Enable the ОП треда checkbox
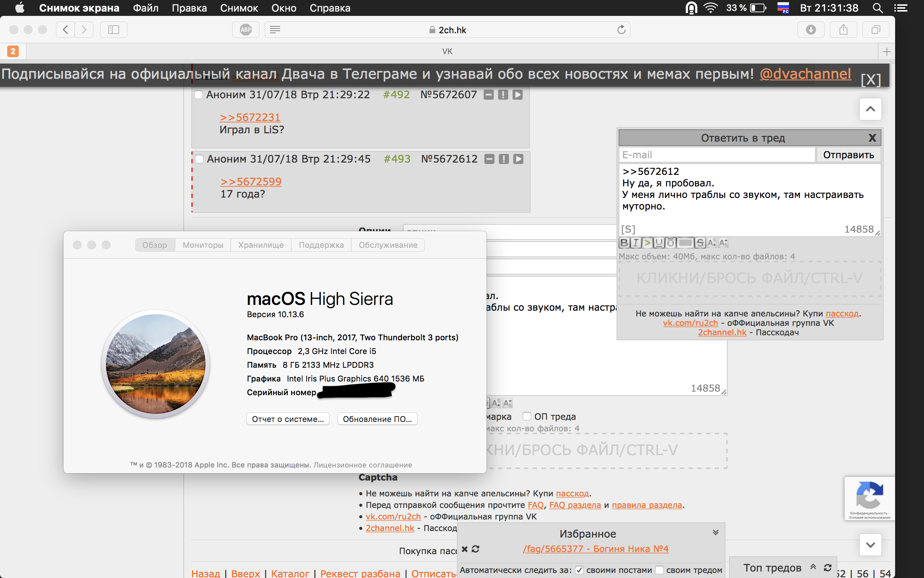The width and height of the screenshot is (924, 578). [x=527, y=416]
